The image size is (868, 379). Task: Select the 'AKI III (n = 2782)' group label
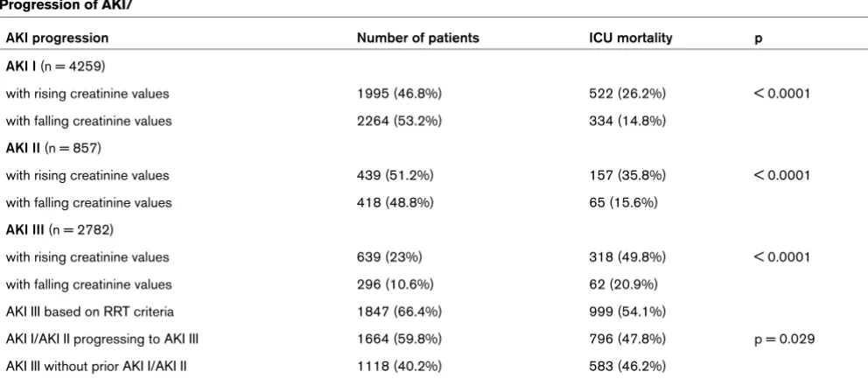click(59, 230)
